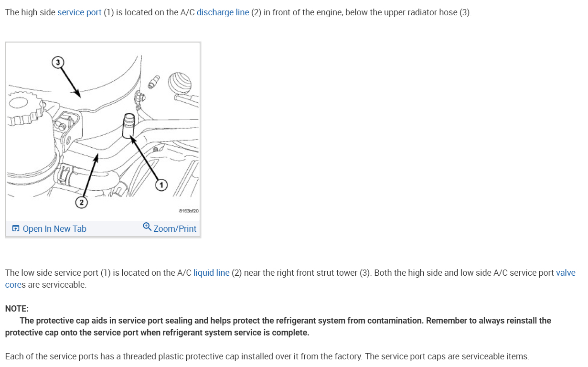Screen dimensions: 588x367
Task: Select callout circle 2 in the diagram
Action: pos(82,203)
